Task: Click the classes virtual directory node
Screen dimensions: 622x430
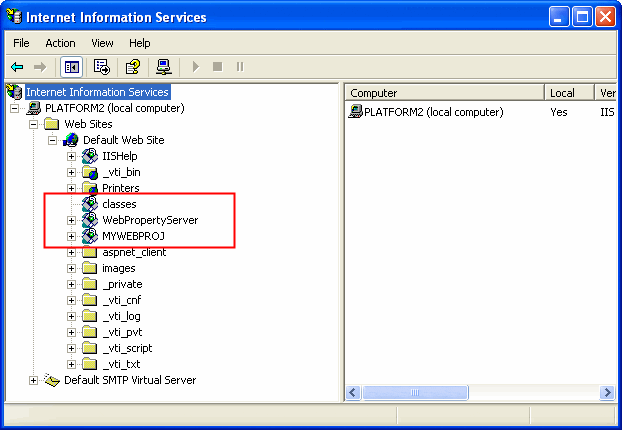Action: (119, 204)
